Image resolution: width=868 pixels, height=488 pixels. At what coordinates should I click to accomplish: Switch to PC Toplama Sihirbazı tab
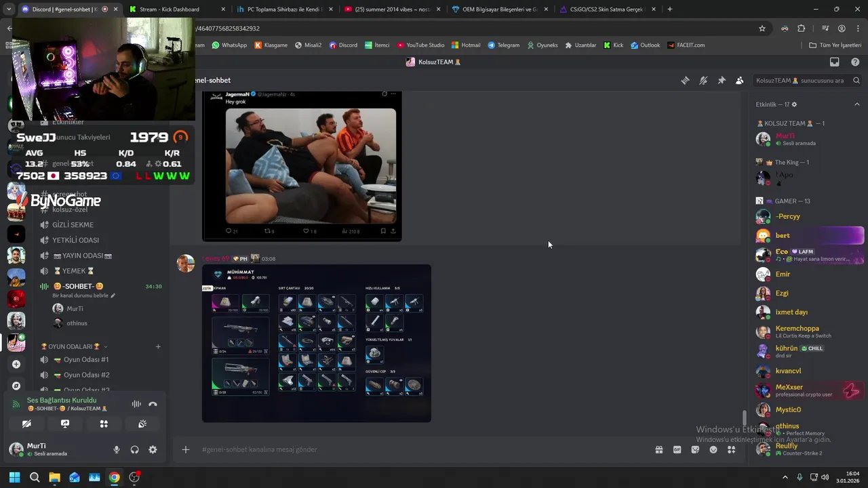click(x=283, y=9)
